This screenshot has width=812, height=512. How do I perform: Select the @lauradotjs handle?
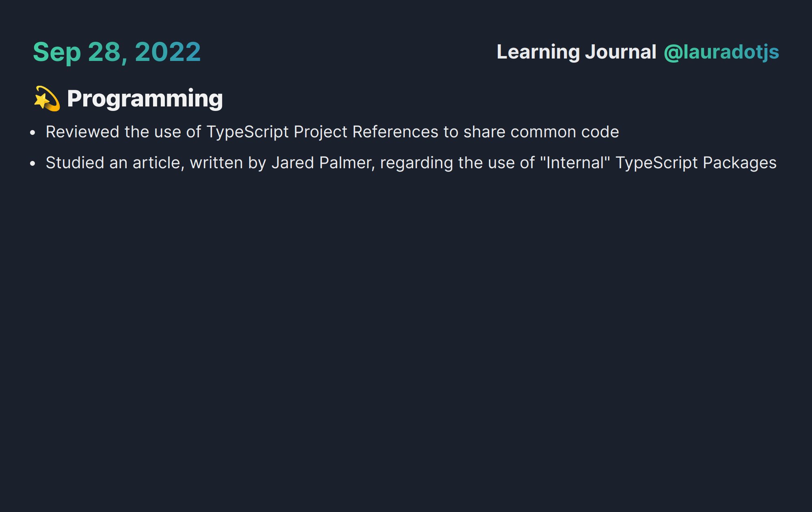tap(721, 52)
